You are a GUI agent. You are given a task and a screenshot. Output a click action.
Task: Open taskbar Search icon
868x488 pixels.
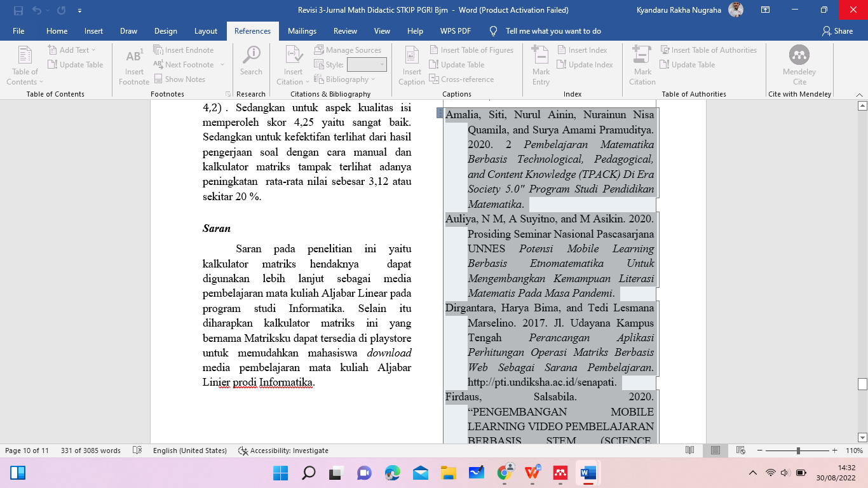308,473
